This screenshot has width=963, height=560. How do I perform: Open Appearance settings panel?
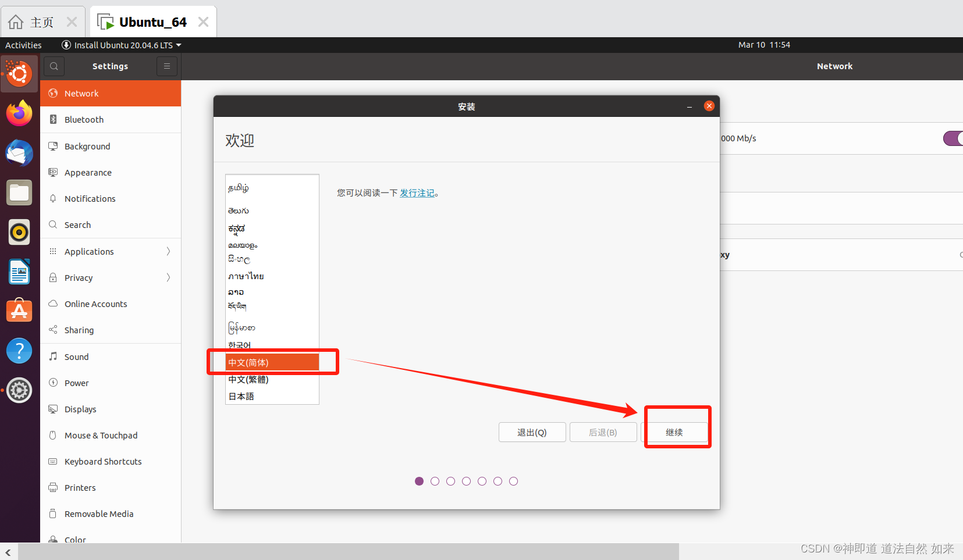(x=111, y=172)
